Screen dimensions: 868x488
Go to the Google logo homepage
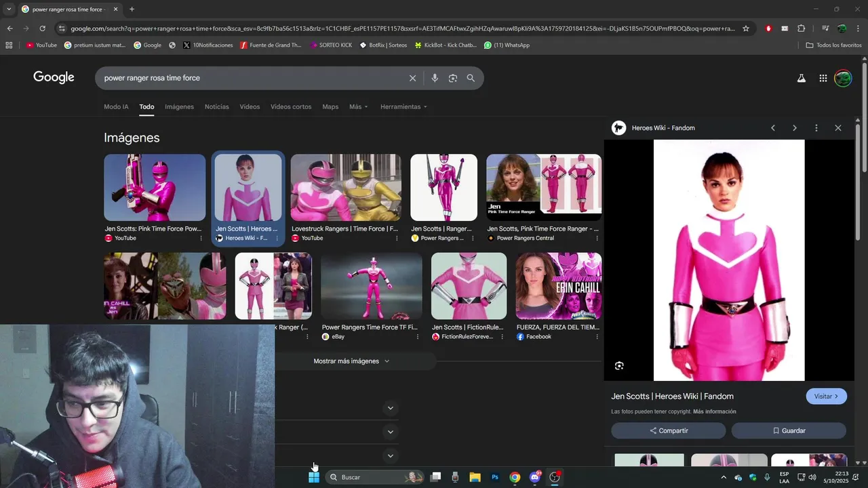(x=54, y=77)
